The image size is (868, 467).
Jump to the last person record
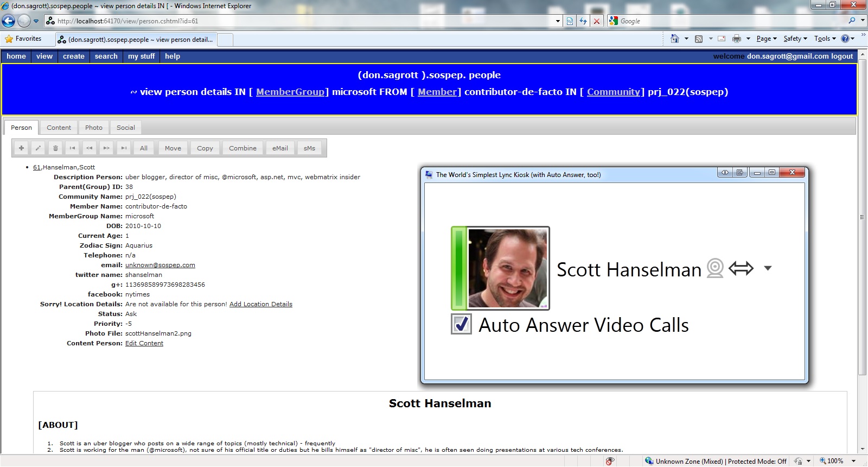(x=124, y=148)
